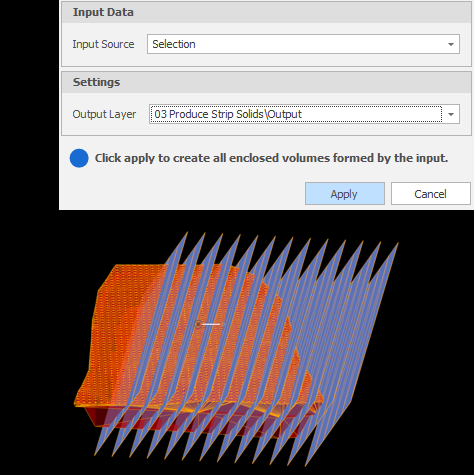
Task: Click the Input Source label
Action: pos(103,44)
